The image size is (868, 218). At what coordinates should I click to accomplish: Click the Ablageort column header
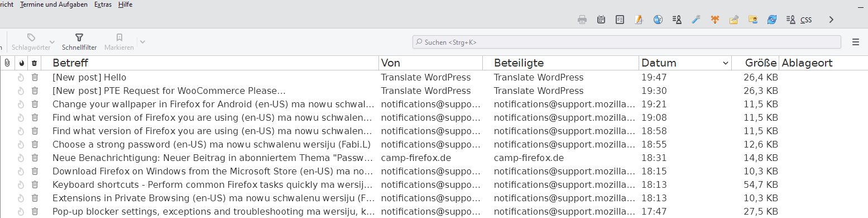[823, 63]
